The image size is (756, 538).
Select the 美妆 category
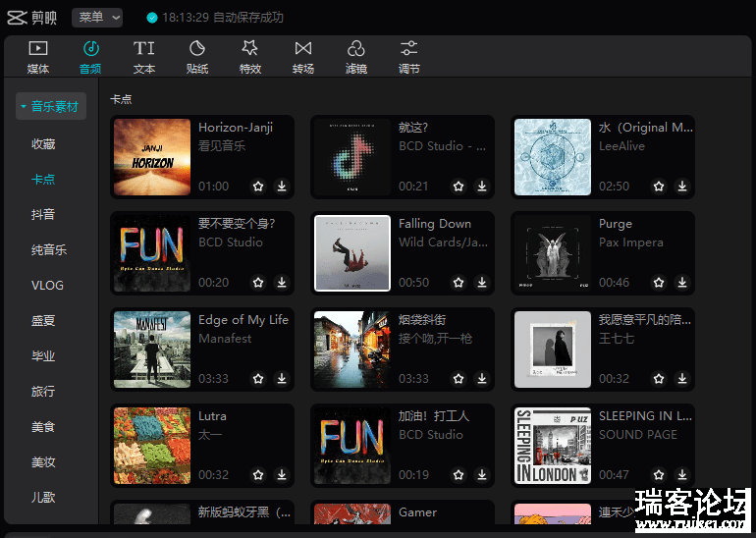(x=43, y=461)
